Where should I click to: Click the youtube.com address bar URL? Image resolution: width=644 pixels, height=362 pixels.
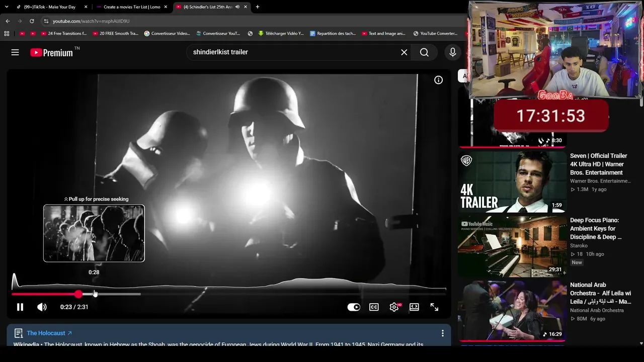click(x=91, y=21)
